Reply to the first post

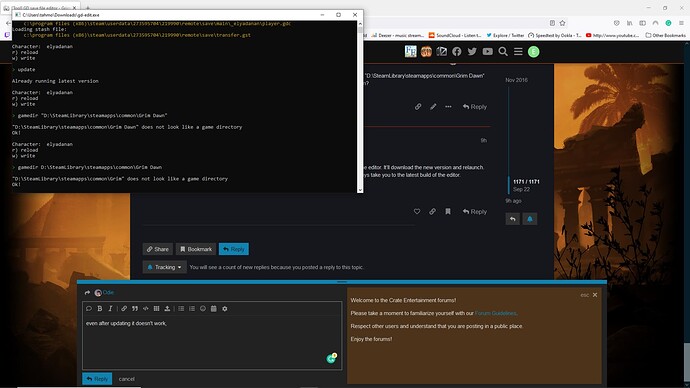pyautogui.click(x=475, y=106)
